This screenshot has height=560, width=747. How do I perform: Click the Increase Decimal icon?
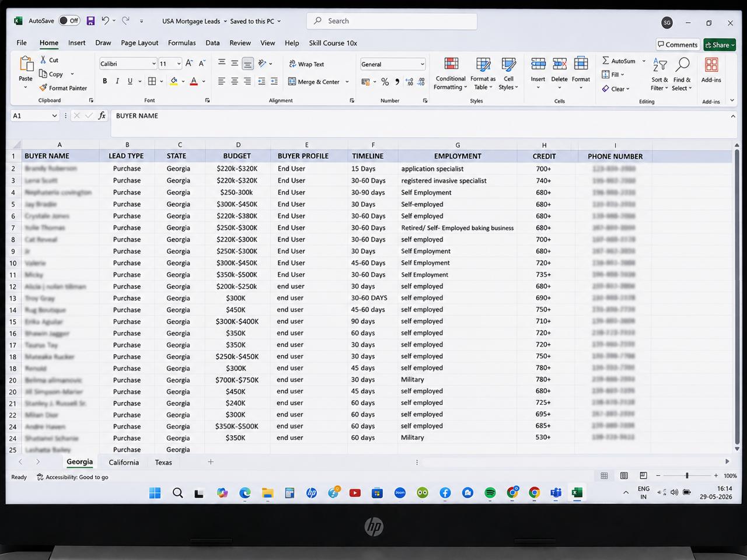(409, 82)
